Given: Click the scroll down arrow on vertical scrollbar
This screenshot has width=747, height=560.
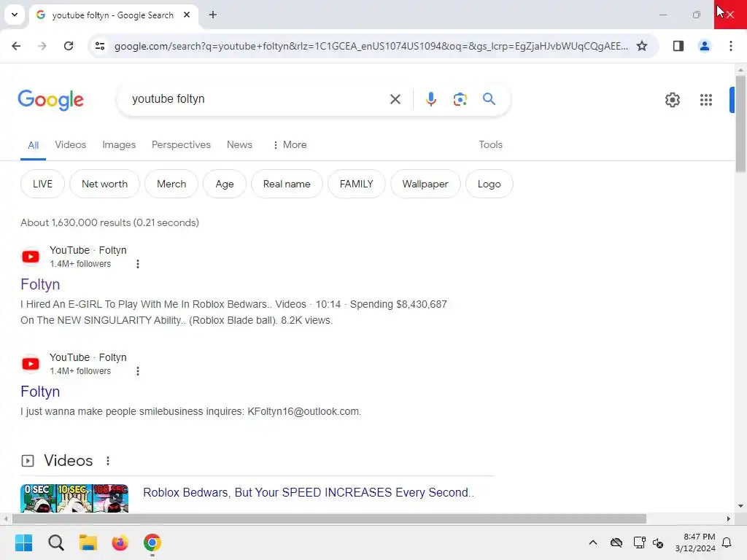Looking at the screenshot, I should point(740,506).
